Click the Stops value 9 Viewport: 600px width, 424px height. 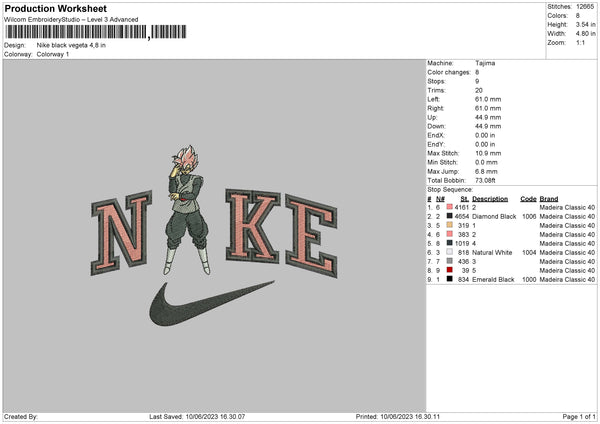[x=477, y=81]
